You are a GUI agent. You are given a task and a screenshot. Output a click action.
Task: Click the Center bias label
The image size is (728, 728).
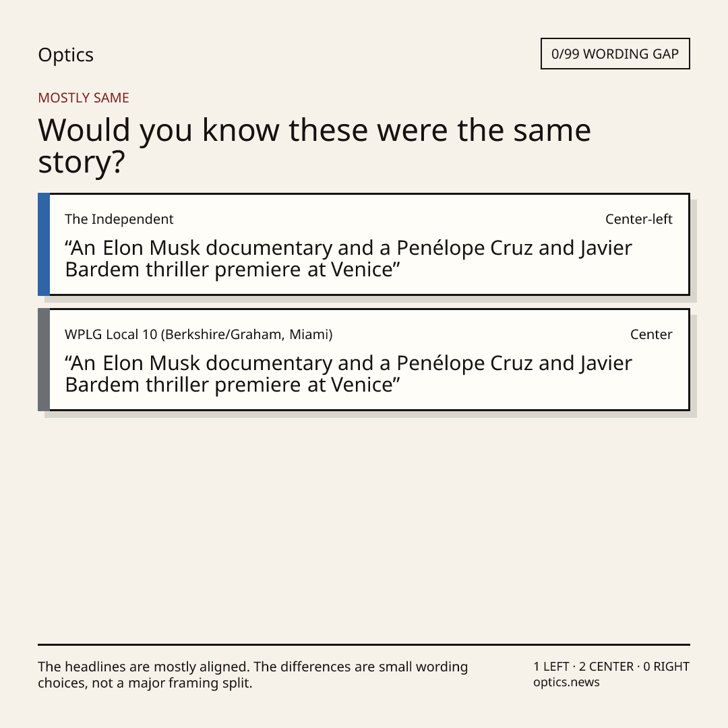pyautogui.click(x=651, y=334)
